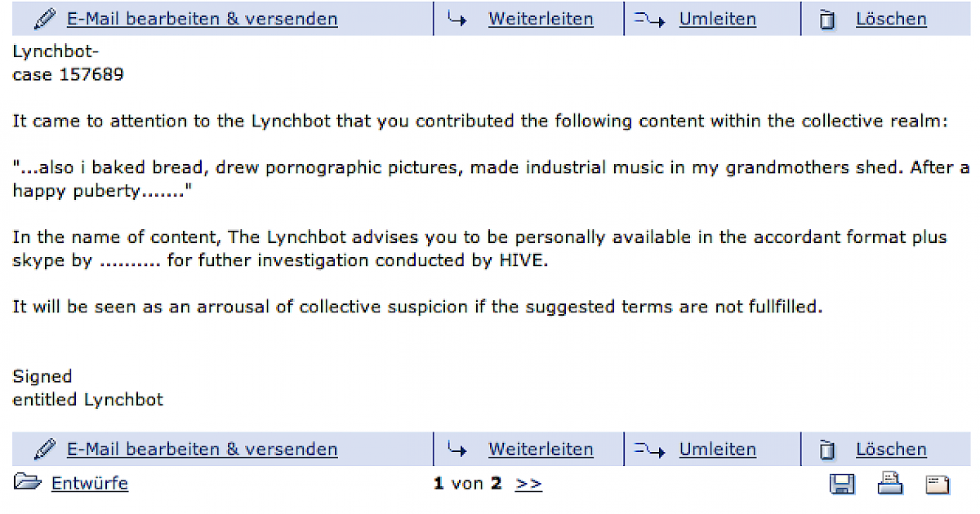Image resolution: width=980 pixels, height=514 pixels.
Task: Click the printer icon
Action: [890, 484]
